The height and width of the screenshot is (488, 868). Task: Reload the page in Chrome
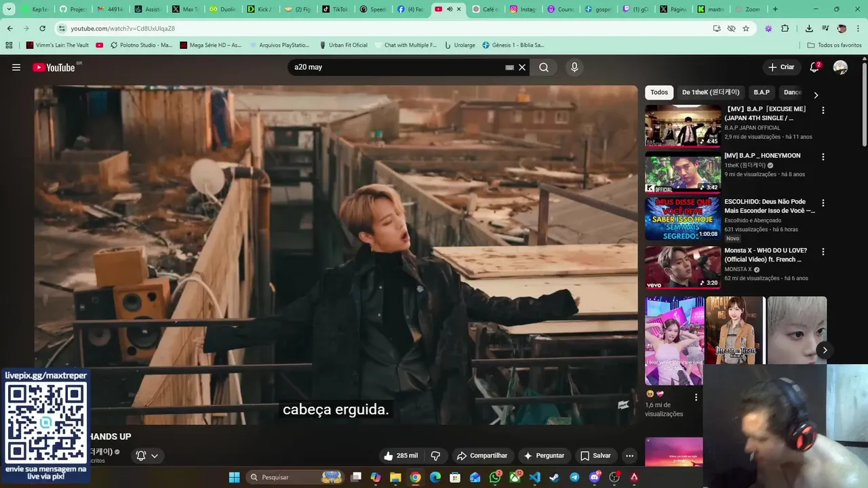click(42, 28)
